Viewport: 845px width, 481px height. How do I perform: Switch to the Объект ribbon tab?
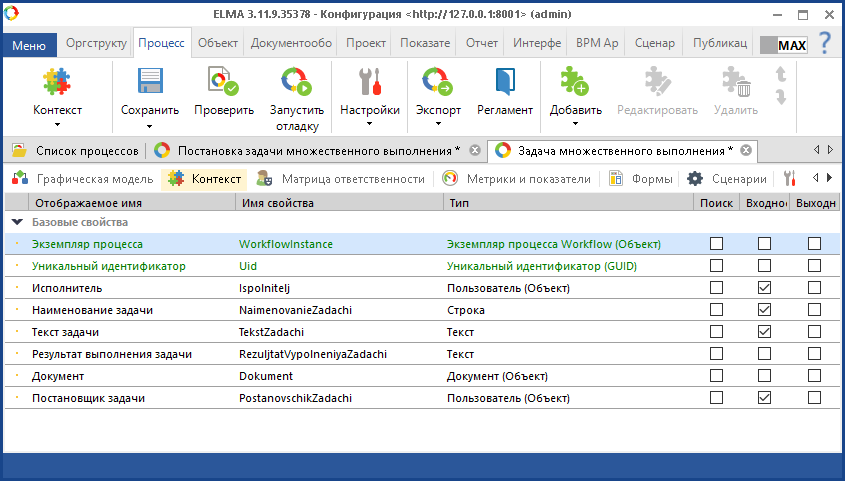(x=217, y=44)
